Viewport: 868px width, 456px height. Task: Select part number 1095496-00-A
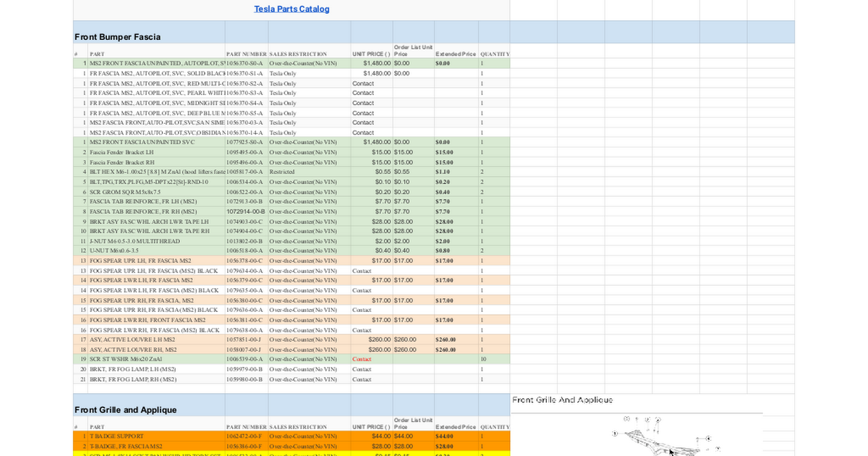(x=247, y=162)
